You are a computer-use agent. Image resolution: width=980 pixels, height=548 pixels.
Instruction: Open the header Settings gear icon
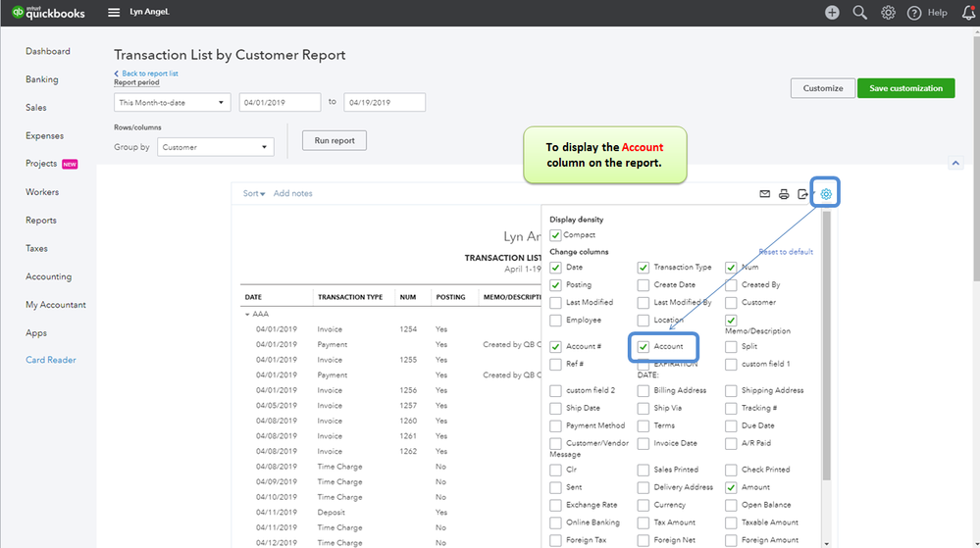(888, 13)
